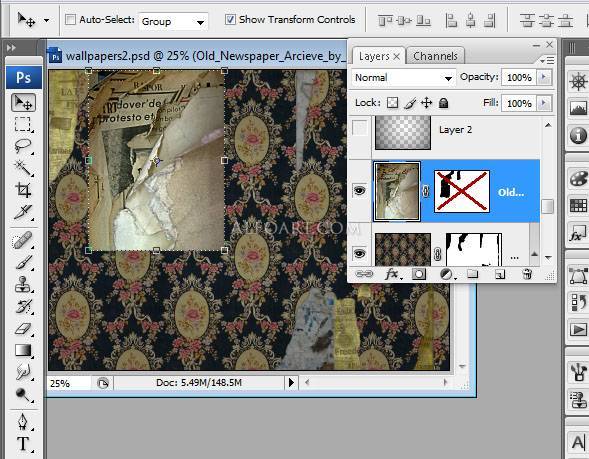589x459 pixels.
Task: Align top edges button
Action: [386, 20]
